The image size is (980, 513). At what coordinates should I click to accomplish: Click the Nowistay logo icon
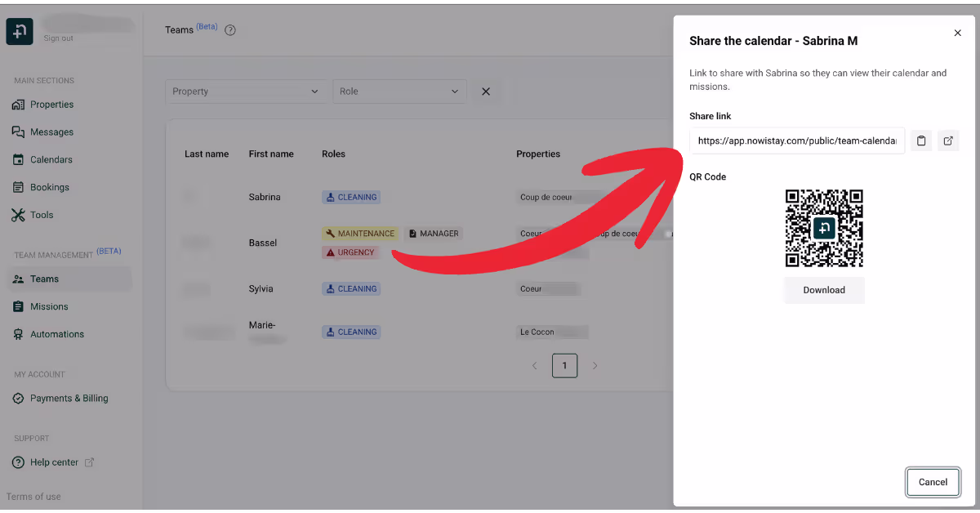pyautogui.click(x=20, y=30)
